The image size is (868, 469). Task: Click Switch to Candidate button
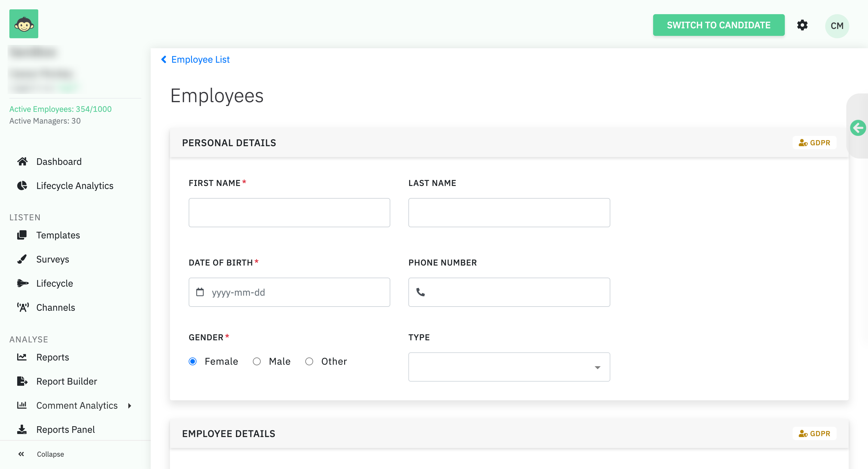tap(719, 25)
